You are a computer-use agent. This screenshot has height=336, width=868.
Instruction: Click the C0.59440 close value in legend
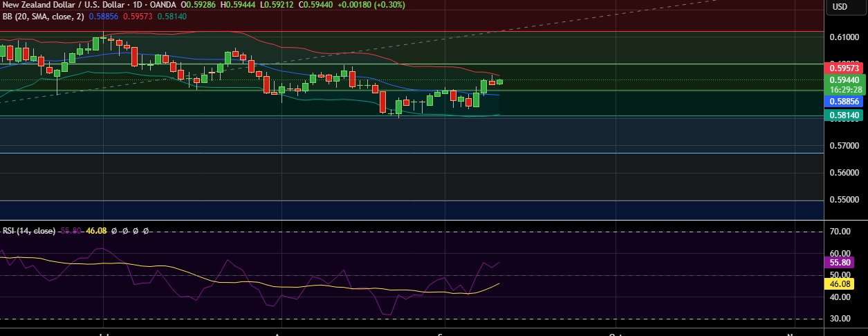click(316, 4)
